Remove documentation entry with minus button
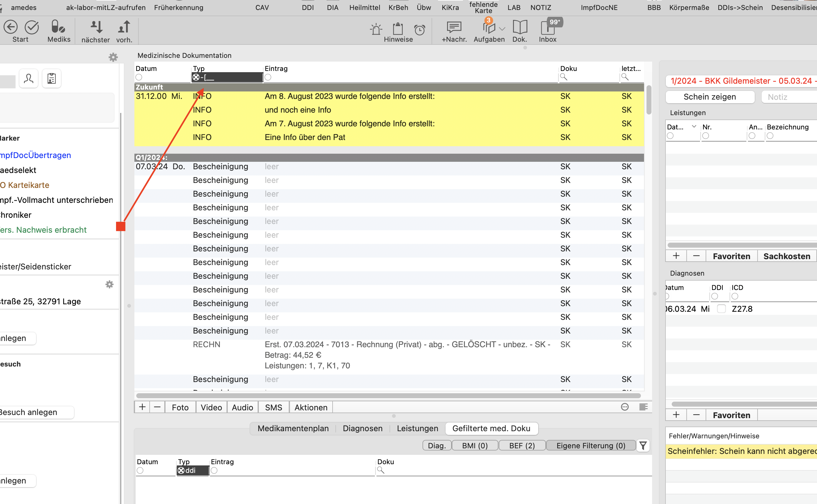The height and width of the screenshot is (504, 817). (157, 407)
